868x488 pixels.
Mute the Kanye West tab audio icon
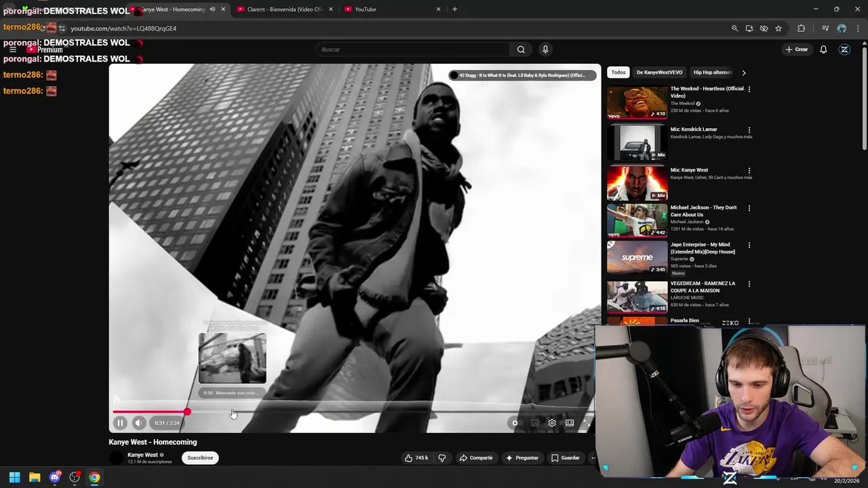click(x=212, y=9)
